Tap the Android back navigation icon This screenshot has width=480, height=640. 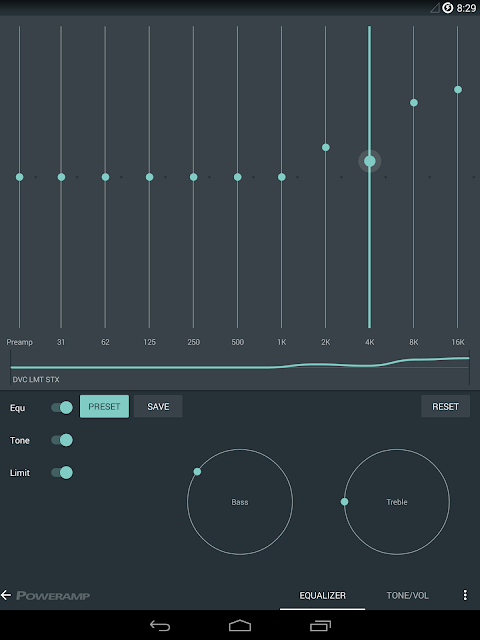point(160,625)
